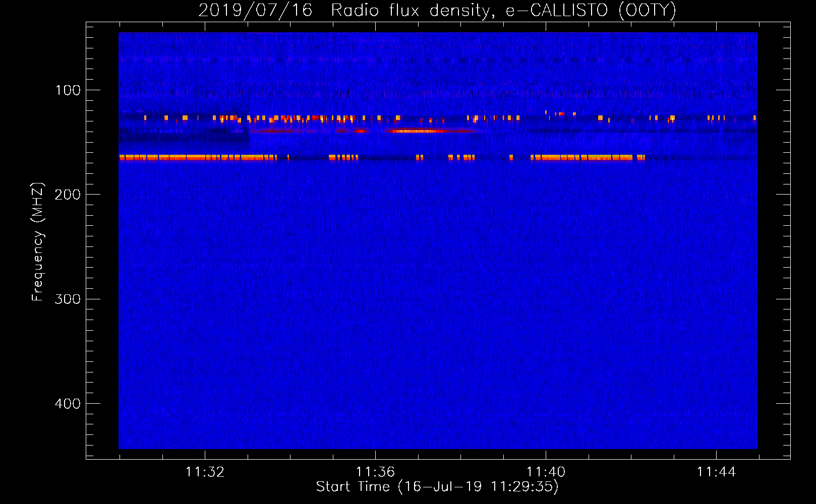Screen dimensions: 816x504
Task: Click the 11:36 time tick label
Action: pos(375,472)
